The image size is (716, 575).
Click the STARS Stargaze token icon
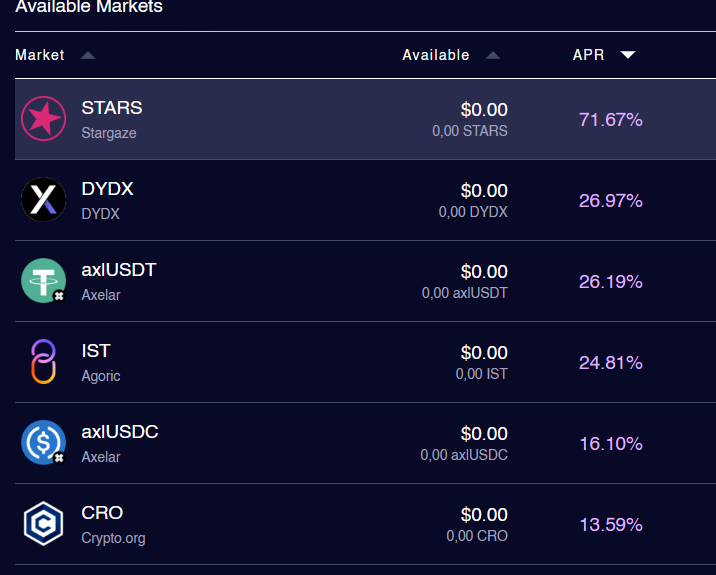click(43, 119)
